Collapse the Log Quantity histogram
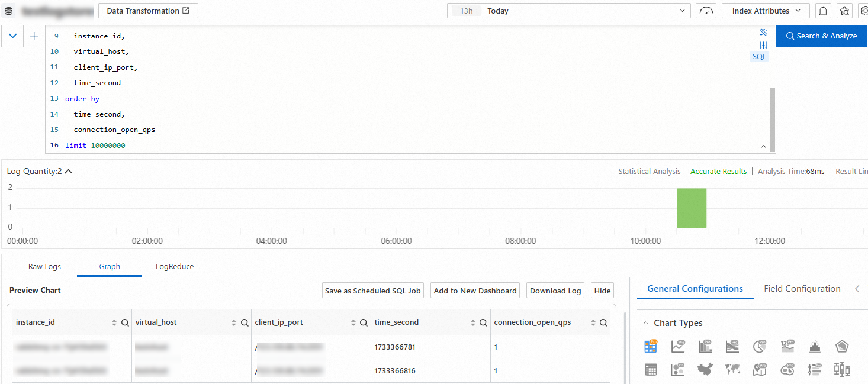The height and width of the screenshot is (384, 868). [69, 172]
